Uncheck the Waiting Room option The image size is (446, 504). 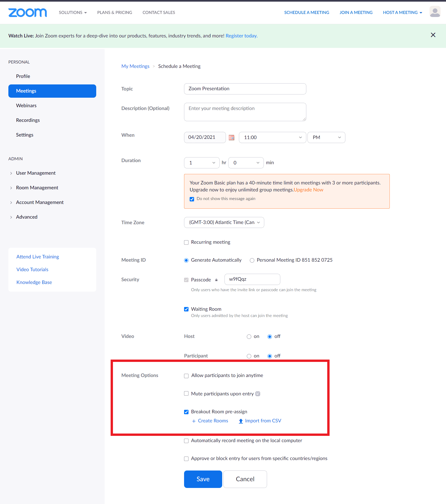(186, 309)
